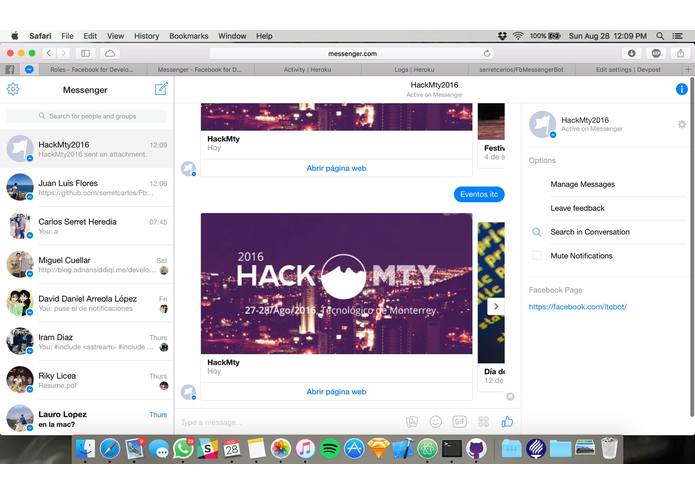Click Search in Conversation magnifier icon

(536, 232)
